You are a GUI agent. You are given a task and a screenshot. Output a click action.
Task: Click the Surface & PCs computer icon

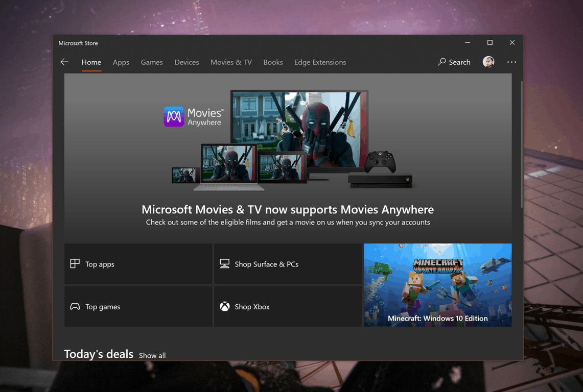click(224, 263)
